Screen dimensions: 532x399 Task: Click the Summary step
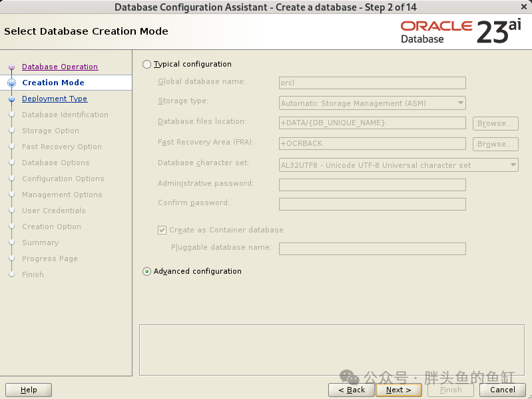click(41, 242)
